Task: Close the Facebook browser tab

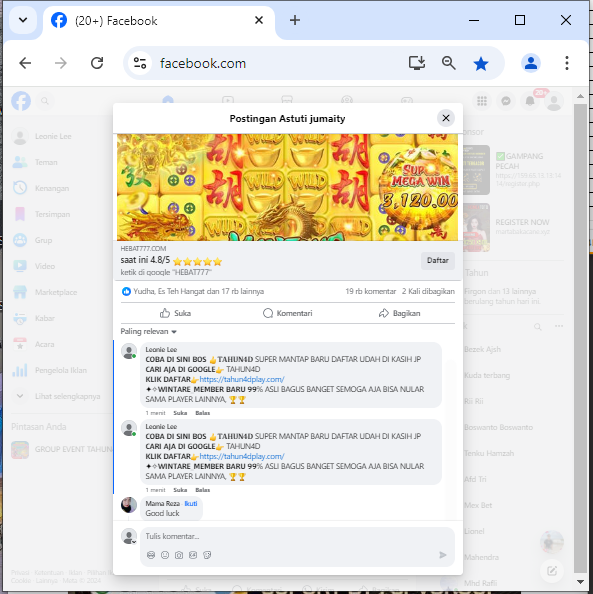Action: 259,20
